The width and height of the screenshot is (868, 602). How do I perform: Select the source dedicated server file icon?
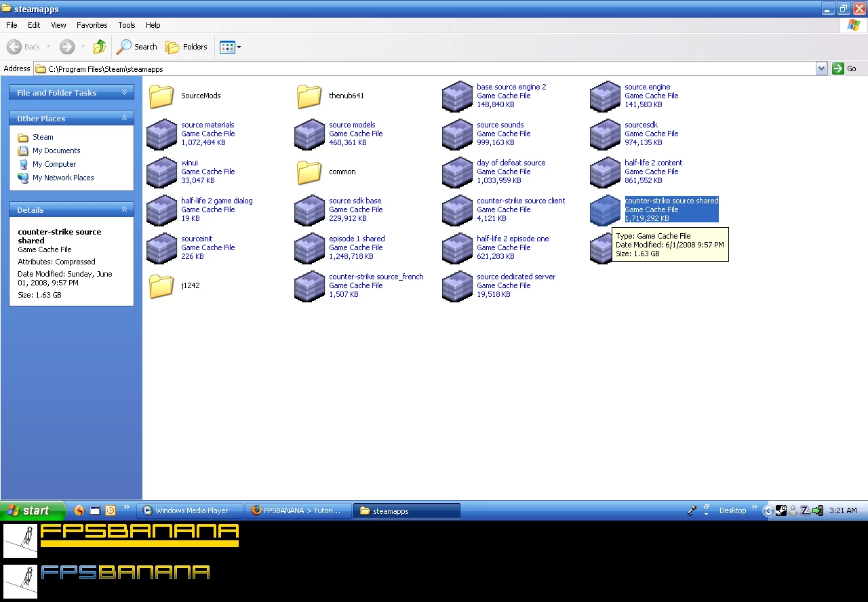pos(457,286)
